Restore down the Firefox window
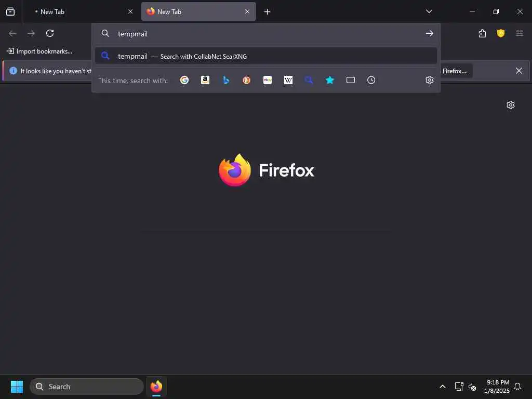The width and height of the screenshot is (532, 399). (x=496, y=11)
